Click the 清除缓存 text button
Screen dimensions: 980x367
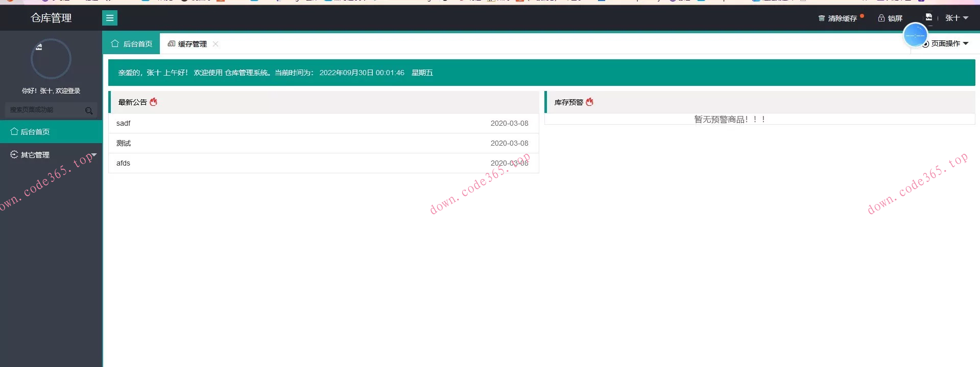click(x=842, y=18)
